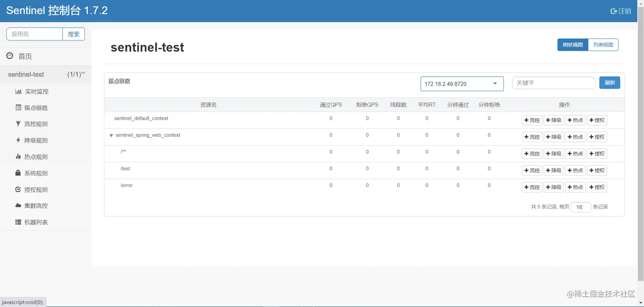
Task: Click the 热点规则 flame icon
Action: pyautogui.click(x=18, y=157)
